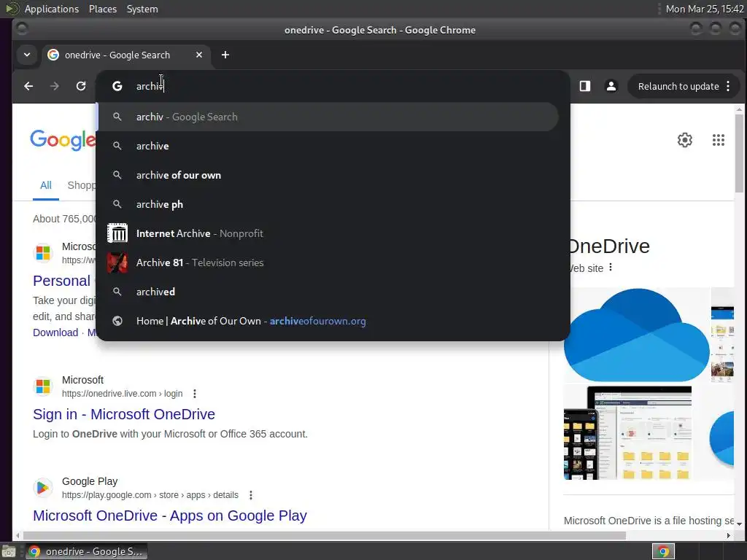
Task: Open the System menu
Action: [x=142, y=9]
